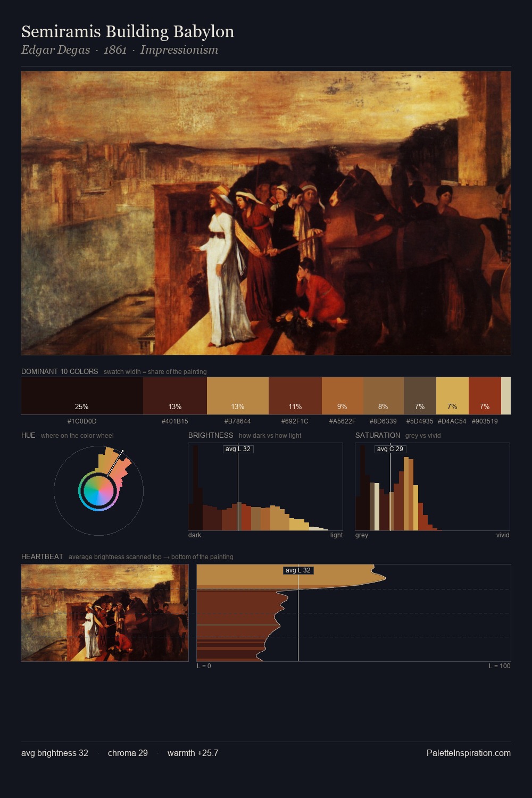Viewport: 532px width, 798px height.
Task: Choose the 7% golden swatch #D4AC54
Action: (x=452, y=396)
